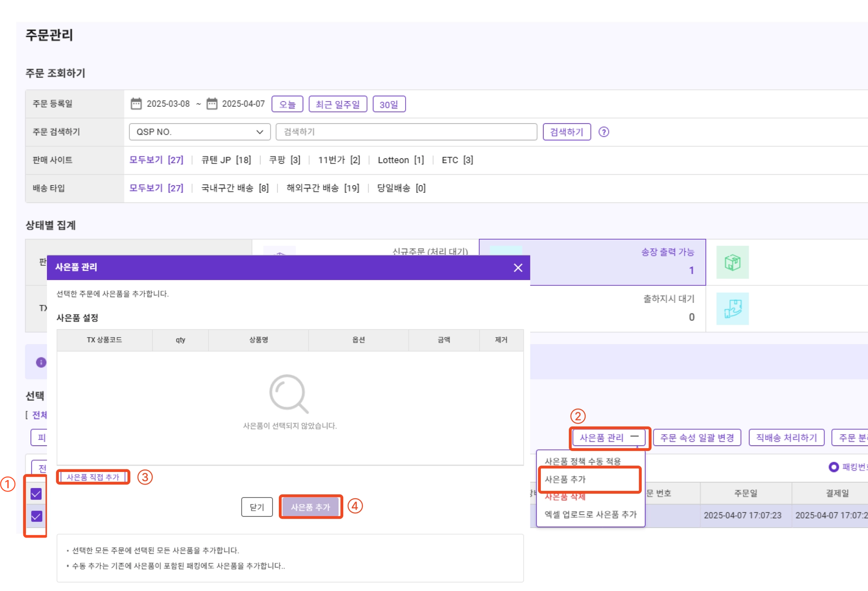Screen dimensions: 868x591
Task: Click the start date calendar icon
Action: pyautogui.click(x=136, y=104)
